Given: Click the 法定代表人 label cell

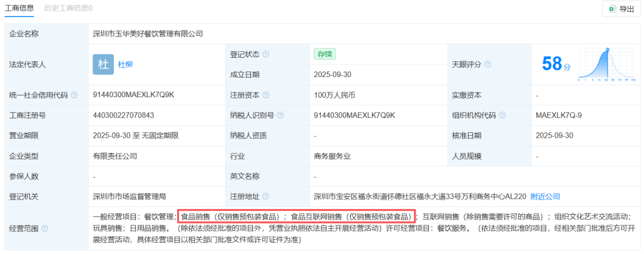Looking at the screenshot, I should pos(47,64).
